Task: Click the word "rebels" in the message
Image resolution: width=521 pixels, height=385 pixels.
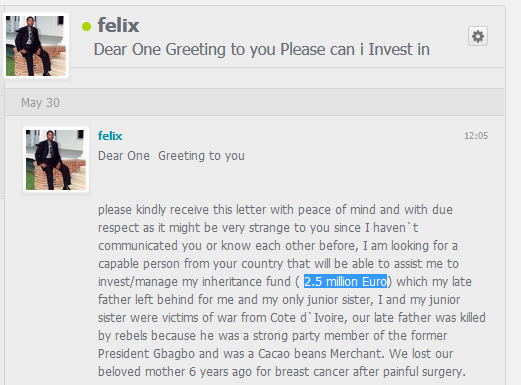Action: (x=130, y=335)
